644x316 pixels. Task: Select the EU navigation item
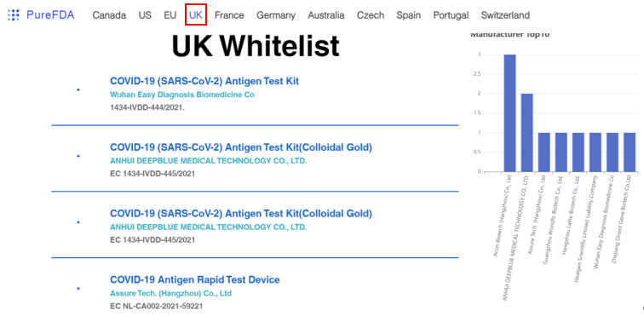[x=170, y=15]
